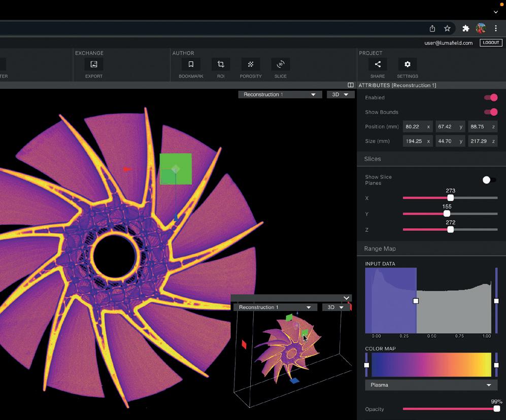This screenshot has width=506, height=420.
Task: Click the mini 3D fan preview
Action: (289, 350)
